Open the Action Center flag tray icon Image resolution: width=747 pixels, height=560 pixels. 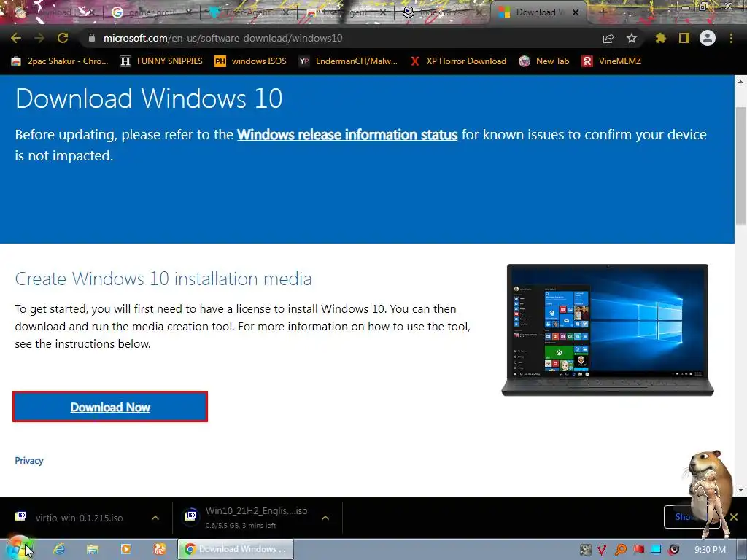(x=639, y=550)
